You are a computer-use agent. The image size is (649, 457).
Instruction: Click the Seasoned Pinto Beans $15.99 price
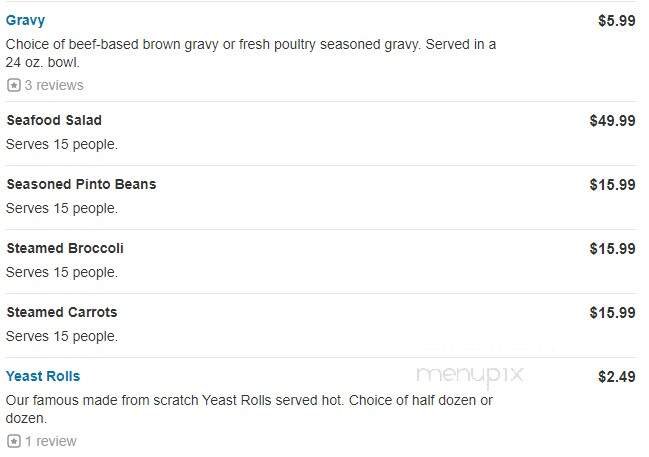pyautogui.click(x=612, y=184)
